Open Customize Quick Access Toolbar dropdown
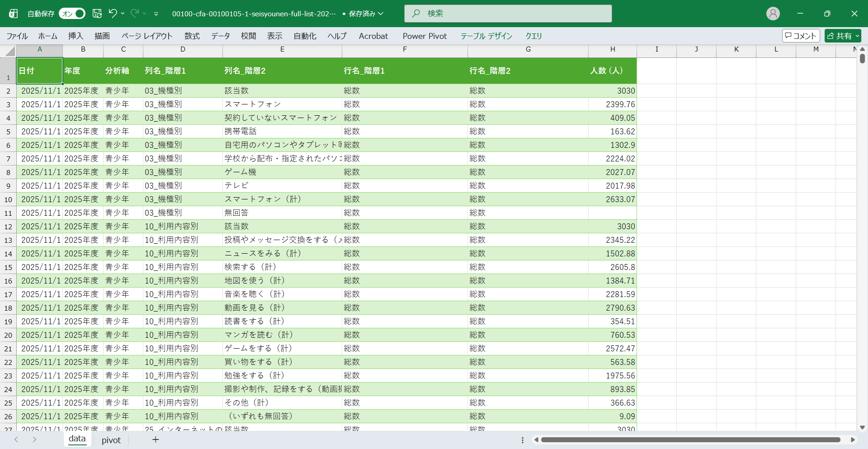 click(156, 14)
